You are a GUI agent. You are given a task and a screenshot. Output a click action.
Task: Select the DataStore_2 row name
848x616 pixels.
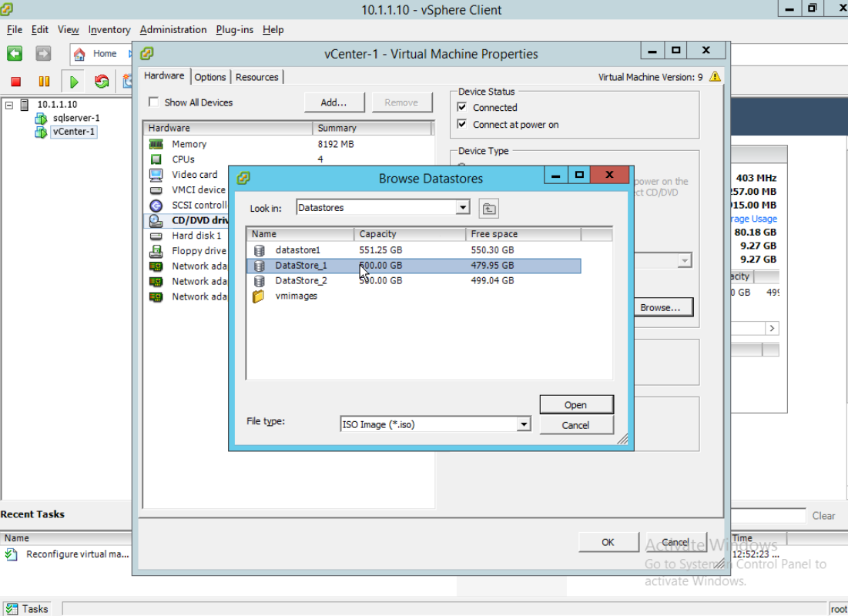(301, 281)
